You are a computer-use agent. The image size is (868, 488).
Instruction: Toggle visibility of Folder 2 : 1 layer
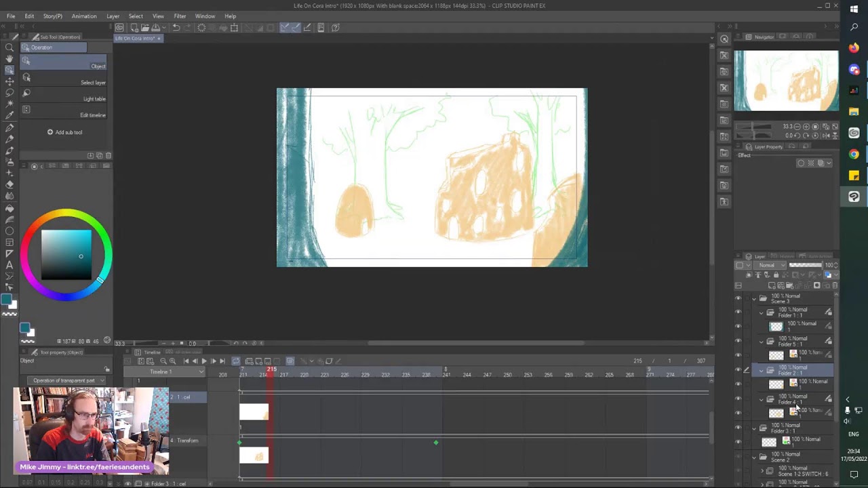pos(738,370)
